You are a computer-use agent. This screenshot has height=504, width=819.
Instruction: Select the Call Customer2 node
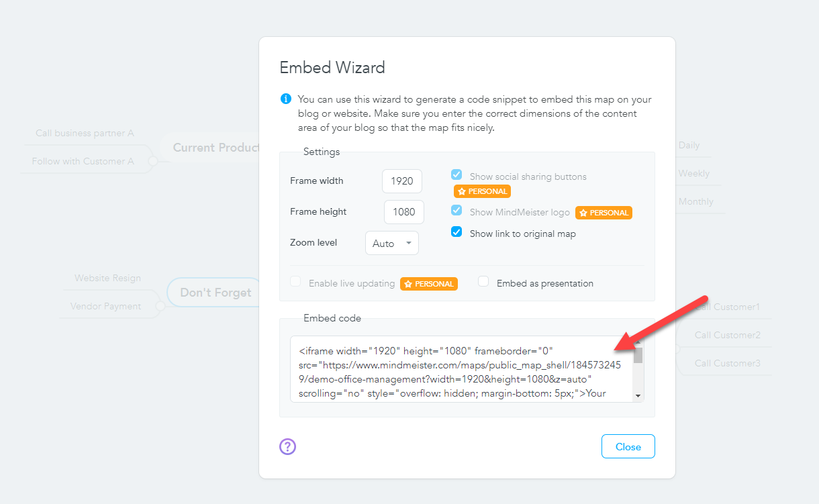point(728,335)
